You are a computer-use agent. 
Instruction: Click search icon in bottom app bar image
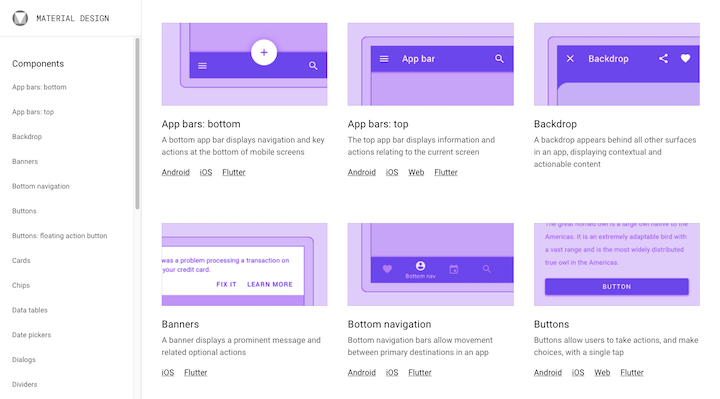tap(313, 66)
